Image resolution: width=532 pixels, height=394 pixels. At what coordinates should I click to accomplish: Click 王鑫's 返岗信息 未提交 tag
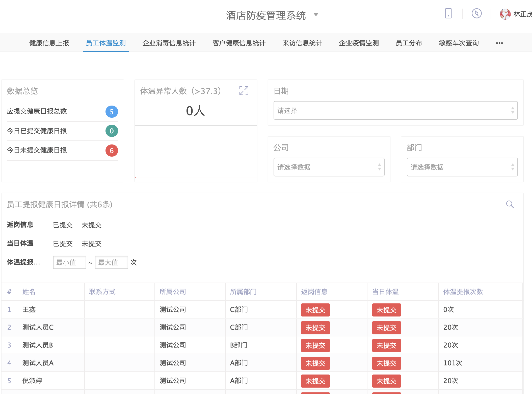point(315,310)
